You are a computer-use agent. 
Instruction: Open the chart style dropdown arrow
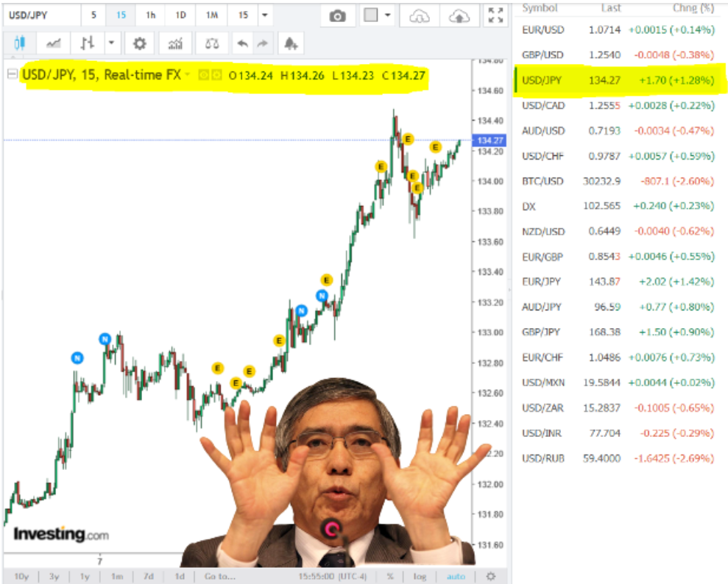click(x=111, y=43)
